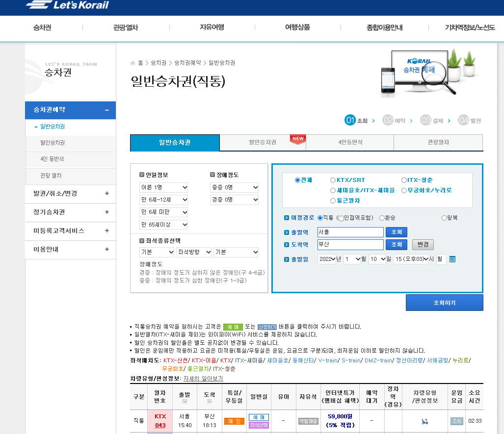Open the 여행상품 top menu
The image size is (504, 434).
tap(298, 27)
